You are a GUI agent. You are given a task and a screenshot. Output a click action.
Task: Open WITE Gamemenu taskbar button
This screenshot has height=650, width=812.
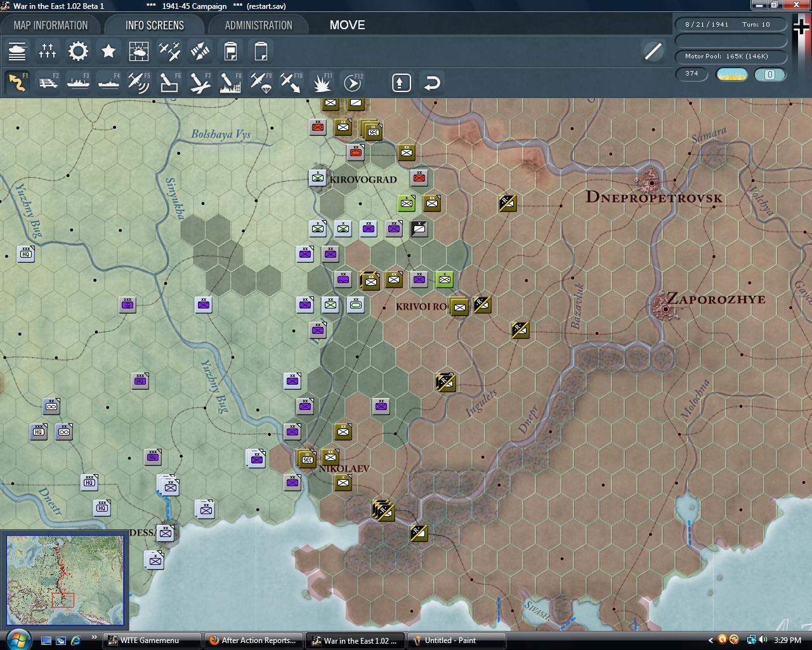(153, 640)
